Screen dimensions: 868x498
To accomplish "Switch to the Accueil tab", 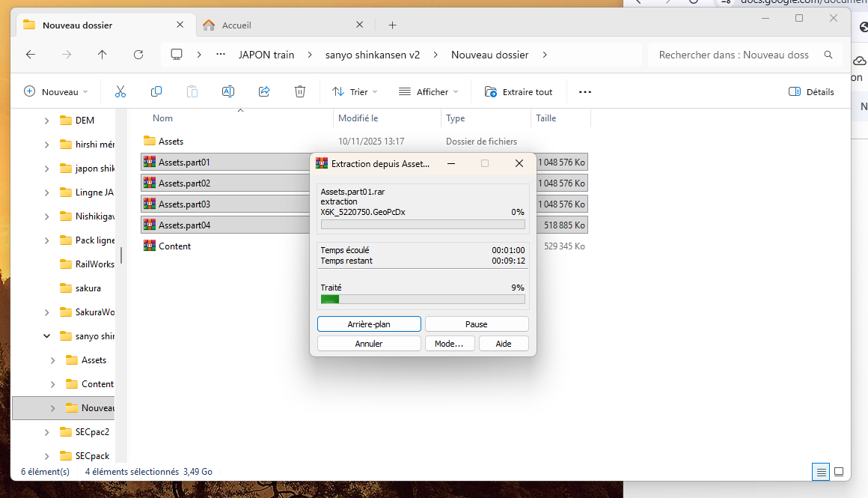I will point(283,25).
